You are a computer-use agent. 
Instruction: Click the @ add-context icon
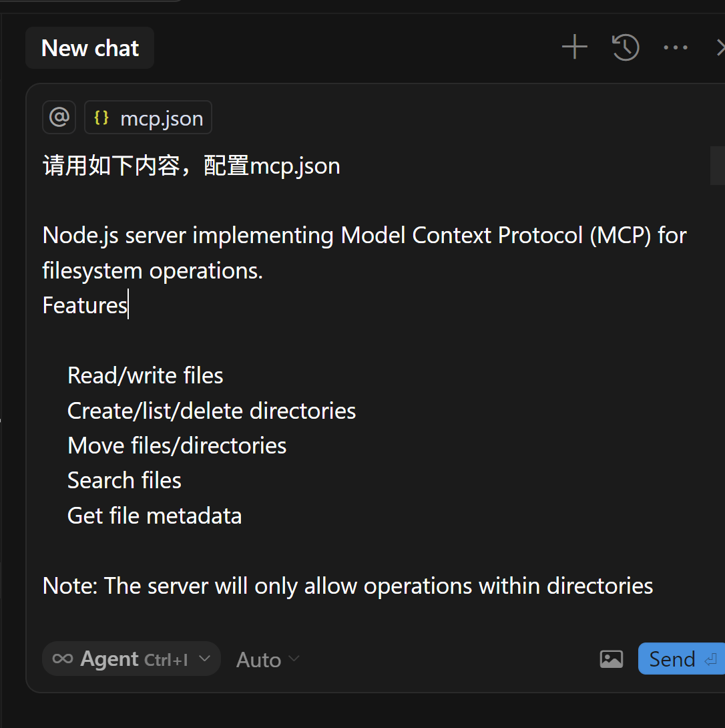click(59, 117)
